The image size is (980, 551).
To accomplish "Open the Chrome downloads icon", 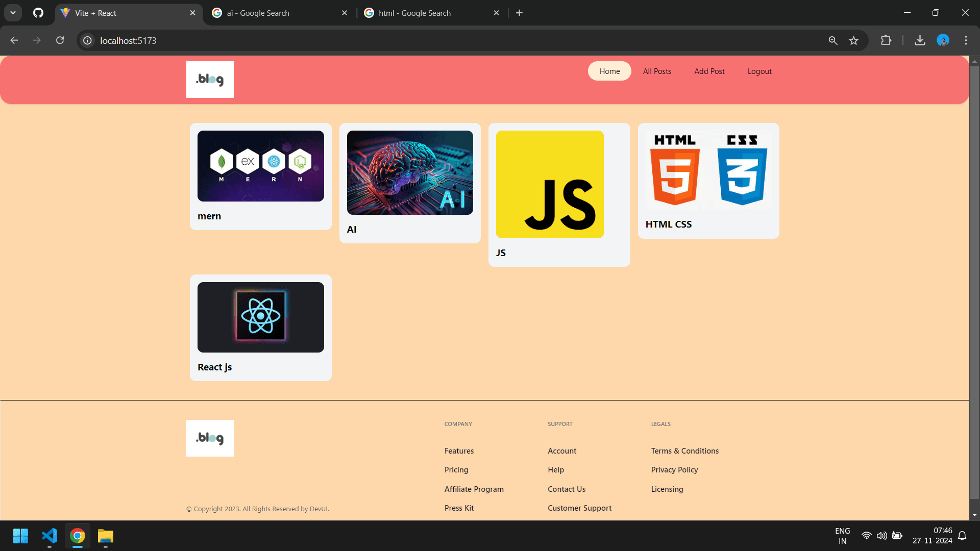I will [920, 40].
